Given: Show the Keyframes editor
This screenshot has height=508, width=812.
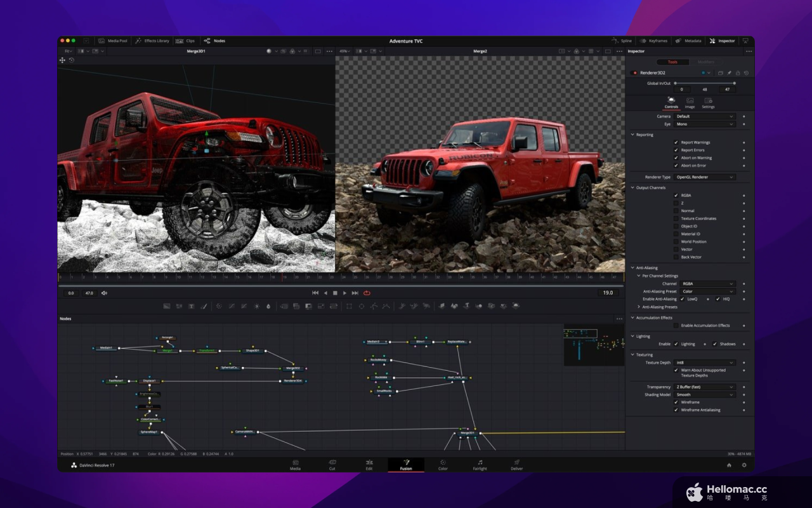Looking at the screenshot, I should click(x=653, y=41).
